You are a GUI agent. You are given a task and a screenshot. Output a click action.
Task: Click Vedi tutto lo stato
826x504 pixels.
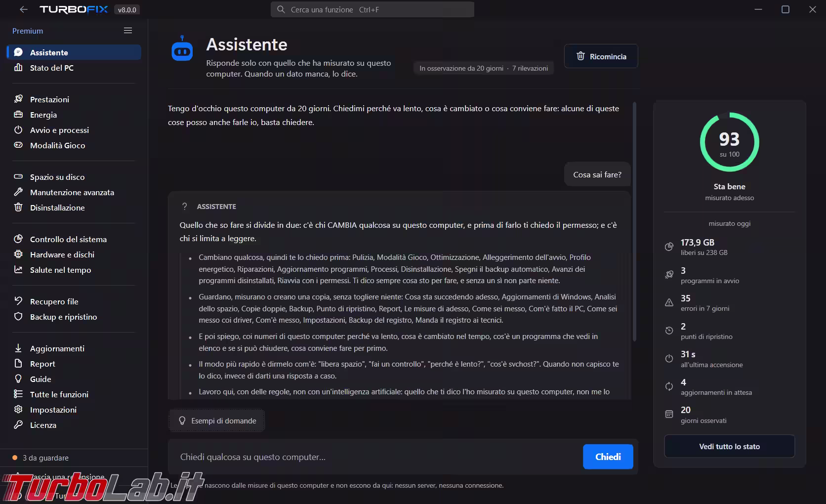[729, 447]
